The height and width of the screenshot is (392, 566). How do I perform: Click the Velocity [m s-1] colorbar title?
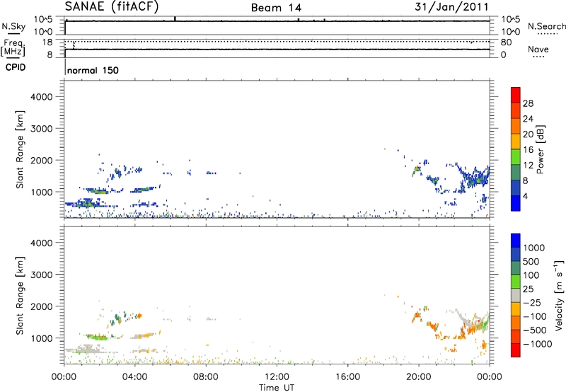click(x=559, y=295)
